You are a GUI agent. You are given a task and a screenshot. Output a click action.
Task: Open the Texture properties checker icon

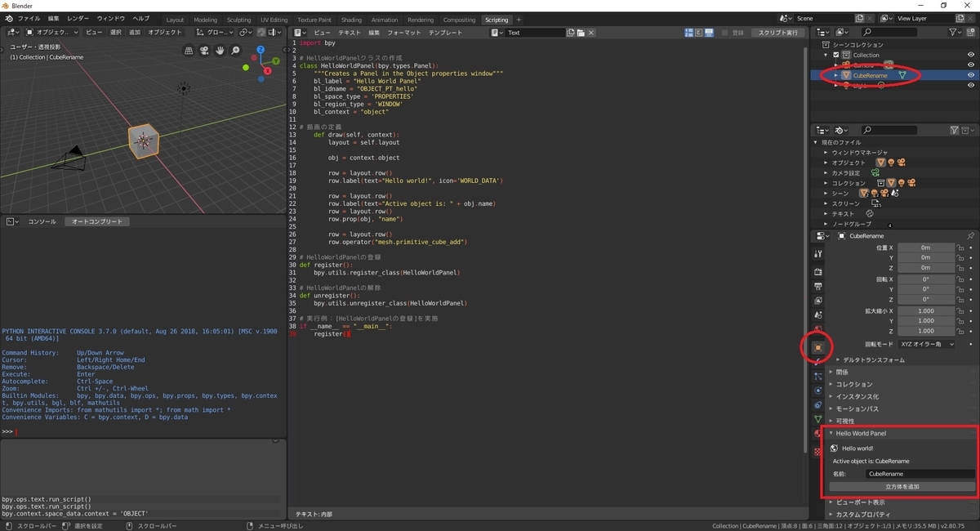point(817,451)
